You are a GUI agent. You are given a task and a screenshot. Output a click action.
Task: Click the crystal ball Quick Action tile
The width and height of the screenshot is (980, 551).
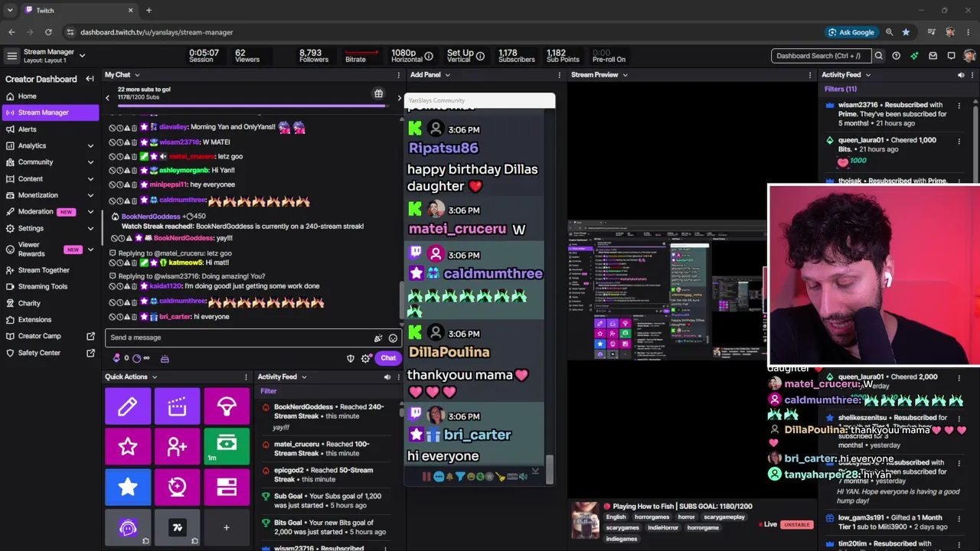point(177,487)
